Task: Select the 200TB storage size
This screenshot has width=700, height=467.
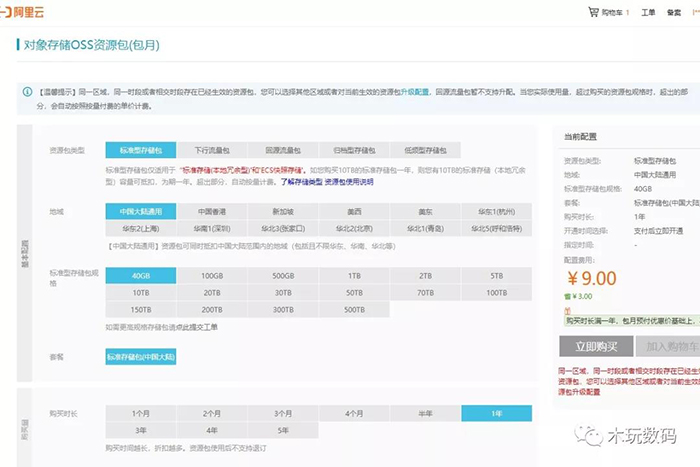Action: 212,309
